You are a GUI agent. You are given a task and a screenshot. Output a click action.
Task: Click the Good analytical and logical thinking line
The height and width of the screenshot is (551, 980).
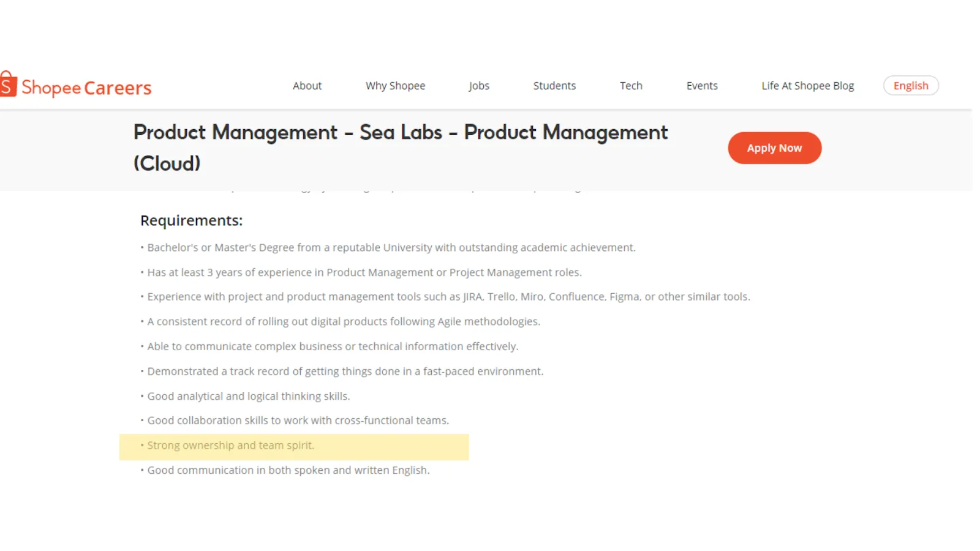pyautogui.click(x=248, y=396)
